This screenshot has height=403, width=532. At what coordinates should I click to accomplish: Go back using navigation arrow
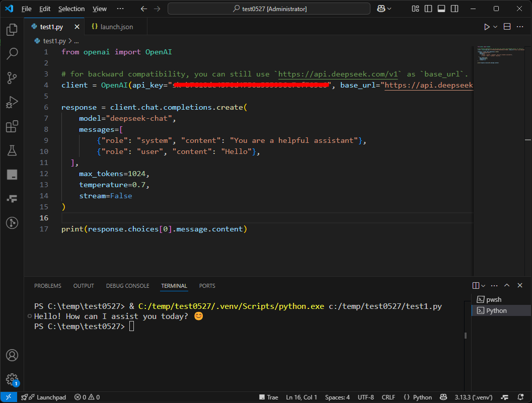(144, 9)
